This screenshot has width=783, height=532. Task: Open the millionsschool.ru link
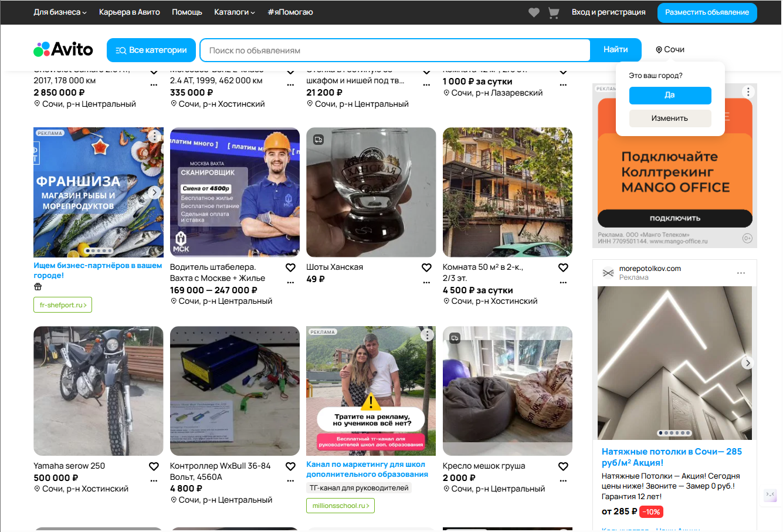[x=340, y=506]
